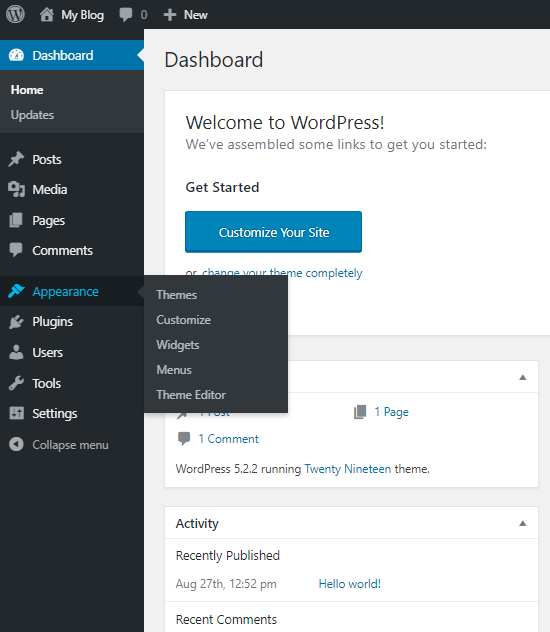Viewport: 550px width, 632px height.
Task: Follow the change your theme completely link
Action: click(282, 272)
